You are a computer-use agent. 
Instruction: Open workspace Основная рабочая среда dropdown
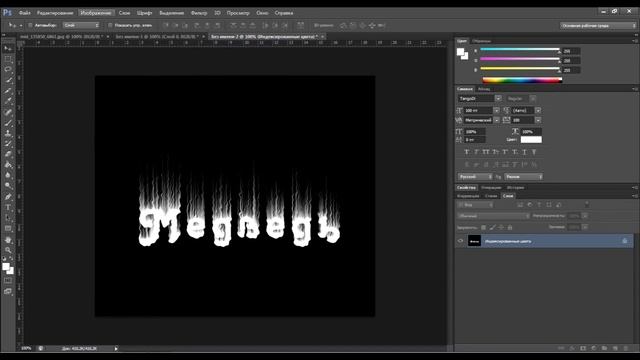click(598, 25)
